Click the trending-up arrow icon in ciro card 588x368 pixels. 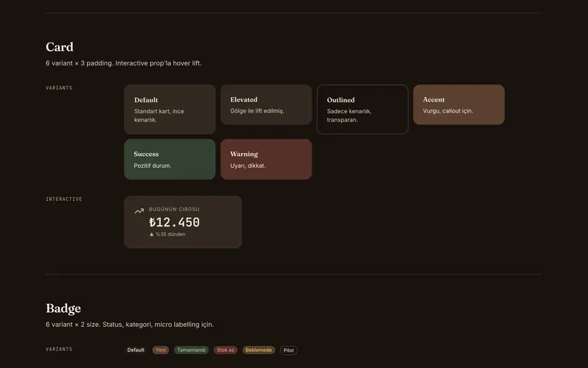pyautogui.click(x=139, y=211)
